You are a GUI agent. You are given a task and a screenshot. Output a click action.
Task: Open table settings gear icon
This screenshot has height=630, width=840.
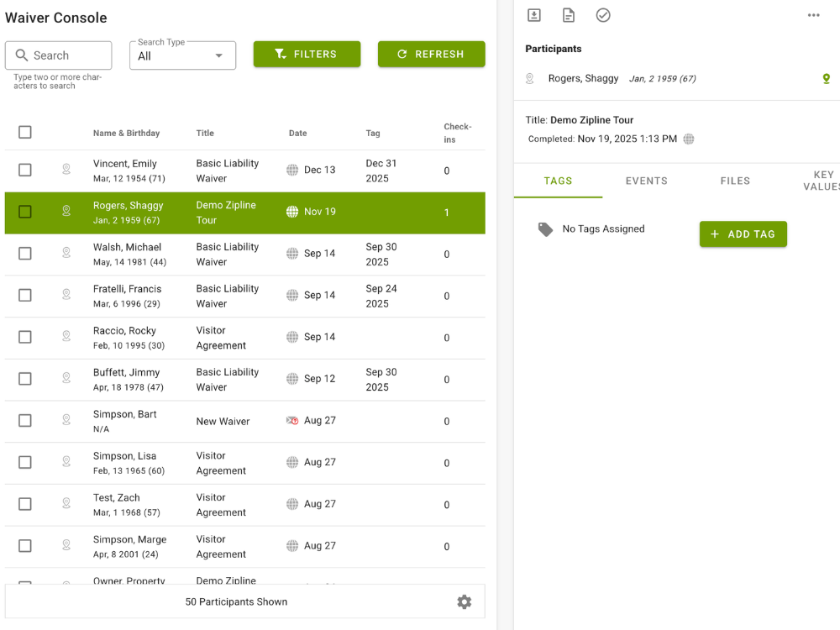pyautogui.click(x=464, y=601)
